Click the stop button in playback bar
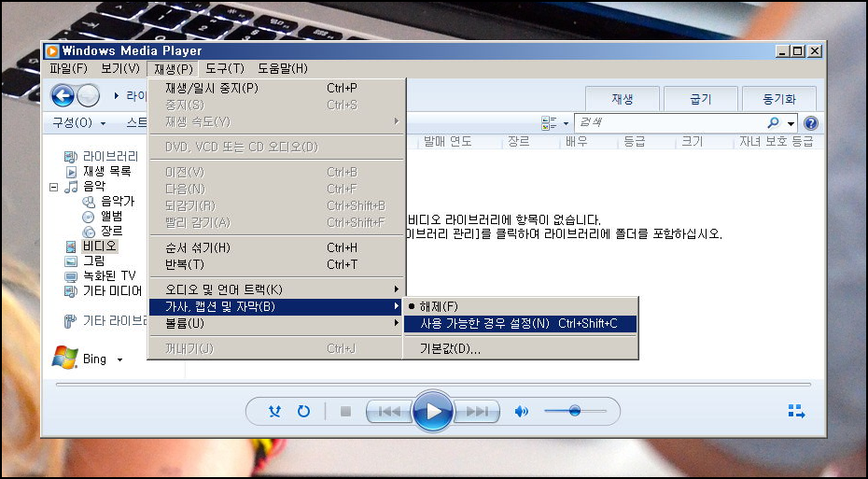The width and height of the screenshot is (868, 479). click(346, 412)
